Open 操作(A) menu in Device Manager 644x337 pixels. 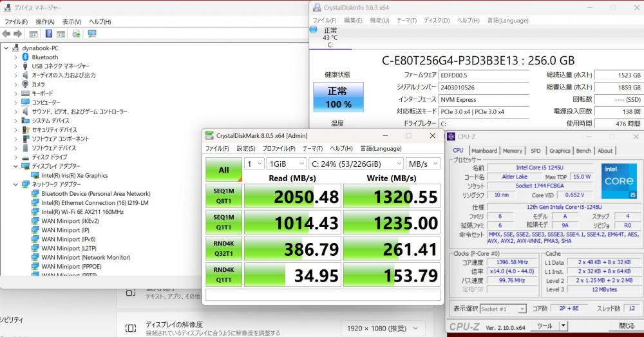[45, 22]
